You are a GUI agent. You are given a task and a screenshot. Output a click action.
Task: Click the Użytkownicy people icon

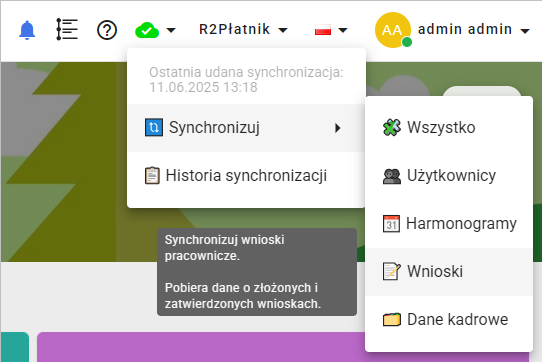[392, 176]
